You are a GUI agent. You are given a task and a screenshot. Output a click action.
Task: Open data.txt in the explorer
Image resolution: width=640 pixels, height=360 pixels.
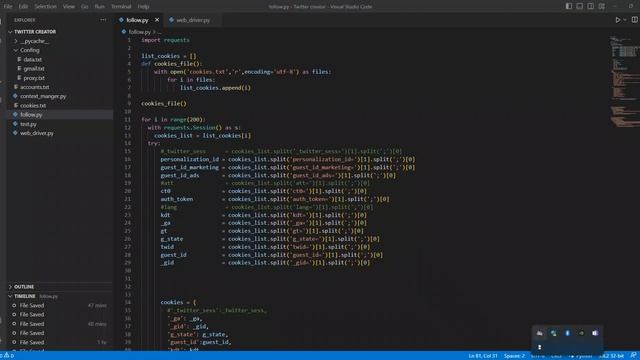coord(32,60)
